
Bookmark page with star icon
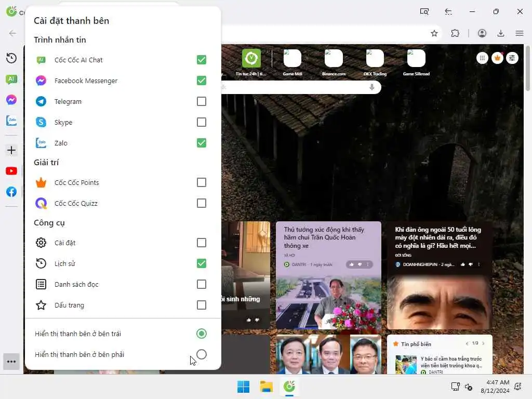(434, 33)
